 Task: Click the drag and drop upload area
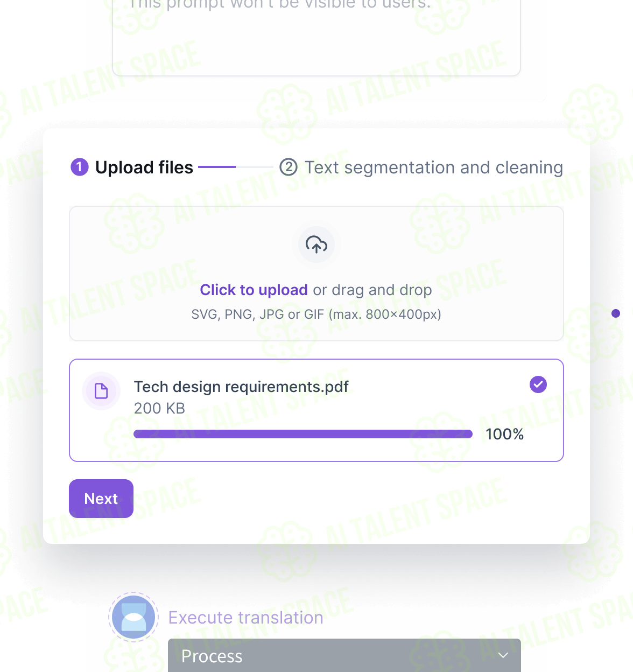click(316, 274)
